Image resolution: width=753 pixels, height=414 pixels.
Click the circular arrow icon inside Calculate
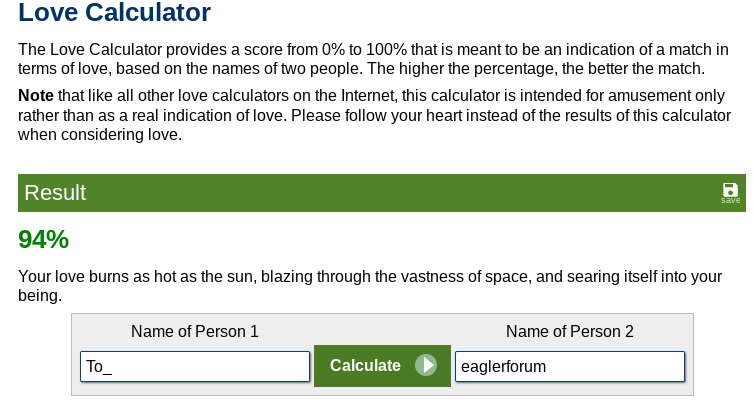pos(426,365)
